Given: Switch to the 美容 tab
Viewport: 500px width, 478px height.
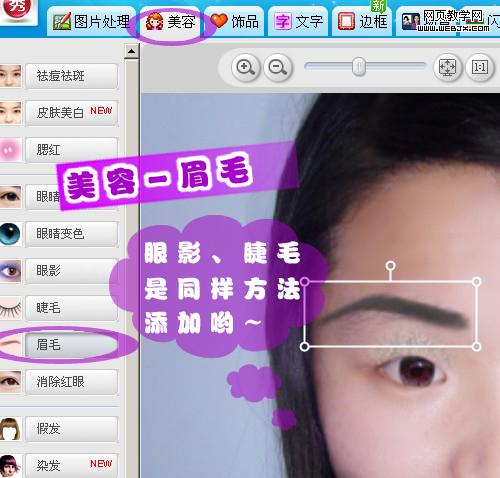Looking at the screenshot, I should point(170,22).
